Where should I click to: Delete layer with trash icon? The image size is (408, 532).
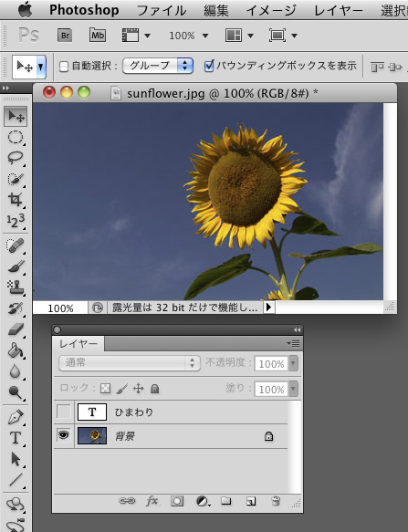(x=276, y=501)
